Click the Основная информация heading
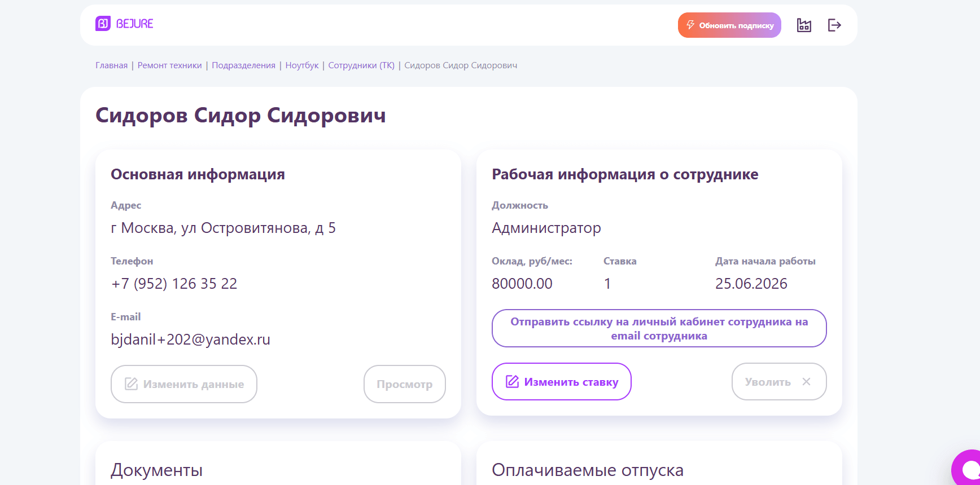The width and height of the screenshot is (980, 485). coord(198,174)
